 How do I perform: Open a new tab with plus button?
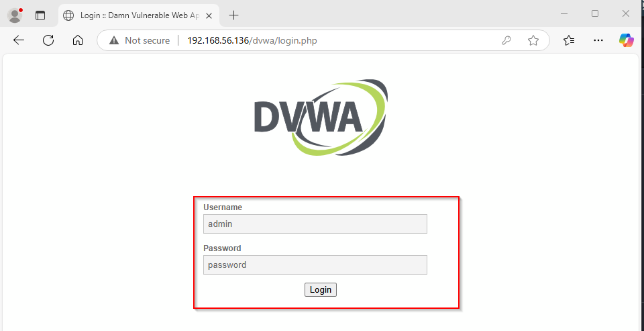pos(233,15)
